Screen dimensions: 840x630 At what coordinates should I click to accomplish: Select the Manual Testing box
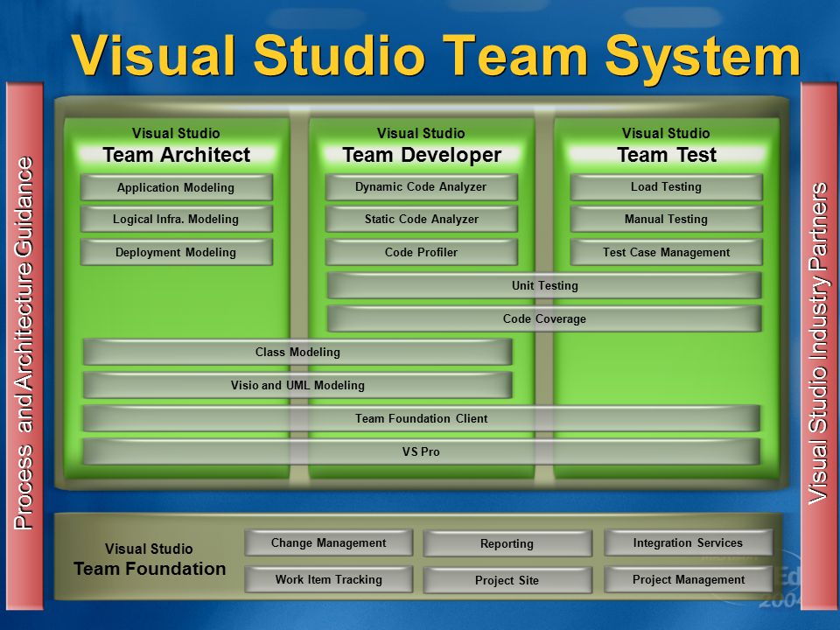click(x=666, y=219)
